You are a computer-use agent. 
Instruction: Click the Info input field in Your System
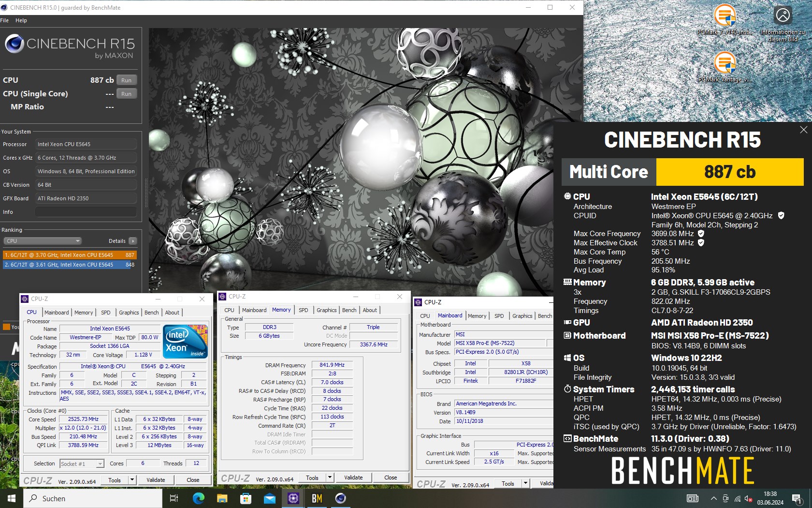86,212
